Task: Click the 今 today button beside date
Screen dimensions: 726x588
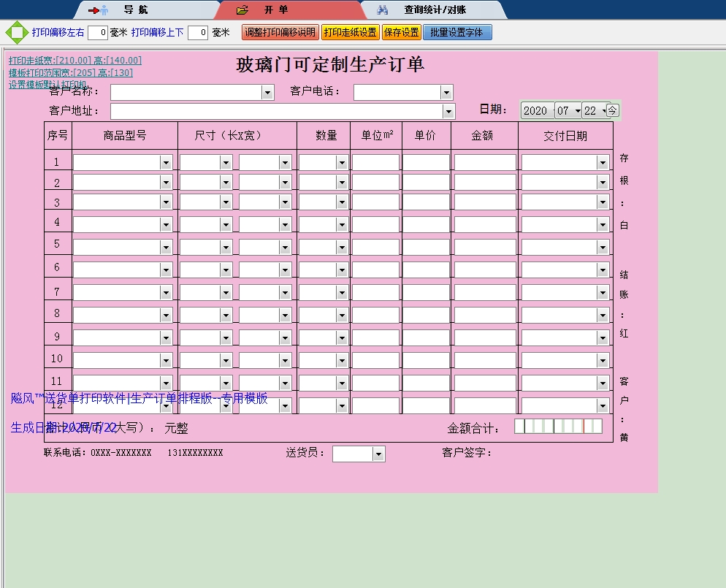Action: coord(613,110)
